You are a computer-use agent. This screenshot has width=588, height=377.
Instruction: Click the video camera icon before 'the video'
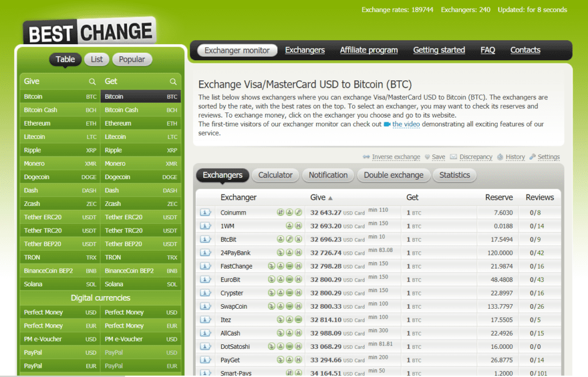(x=387, y=124)
